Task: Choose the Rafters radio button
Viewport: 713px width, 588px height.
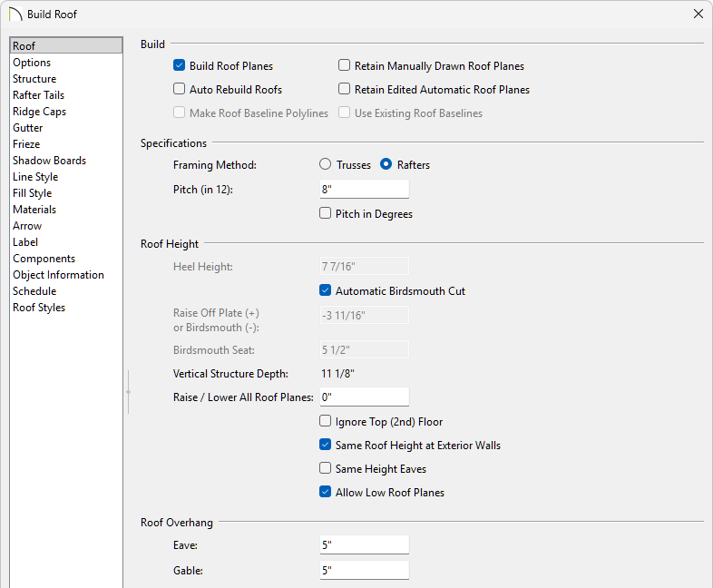Action: click(x=386, y=165)
